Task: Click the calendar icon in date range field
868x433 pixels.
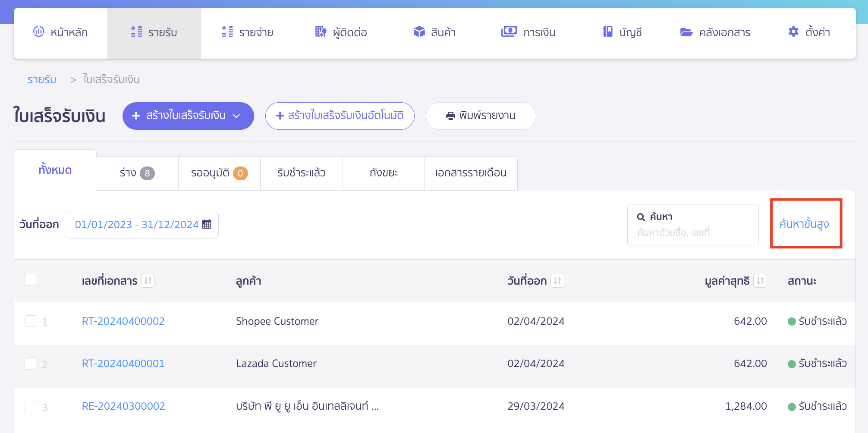Action: click(207, 224)
